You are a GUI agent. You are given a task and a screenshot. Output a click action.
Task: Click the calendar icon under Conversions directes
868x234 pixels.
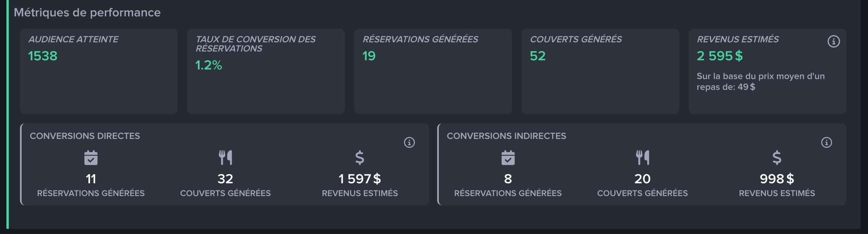[91, 158]
